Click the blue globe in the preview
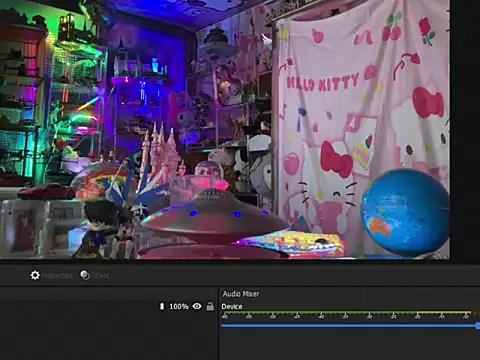The image size is (480, 360). pyautogui.click(x=405, y=212)
